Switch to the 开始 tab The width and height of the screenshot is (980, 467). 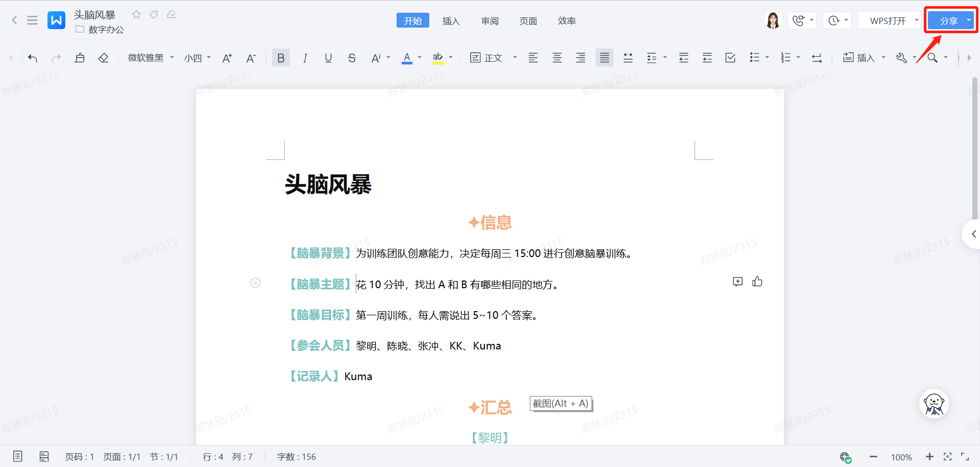[413, 20]
